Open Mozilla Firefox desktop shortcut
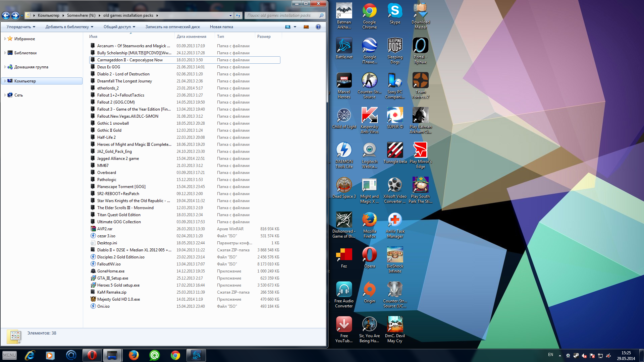Screen dimensions: 644x362 [x=369, y=225]
